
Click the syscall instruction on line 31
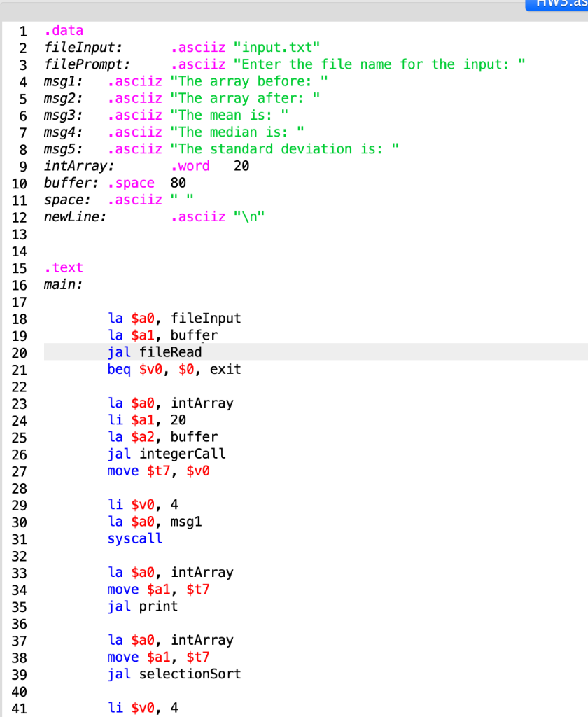134,538
